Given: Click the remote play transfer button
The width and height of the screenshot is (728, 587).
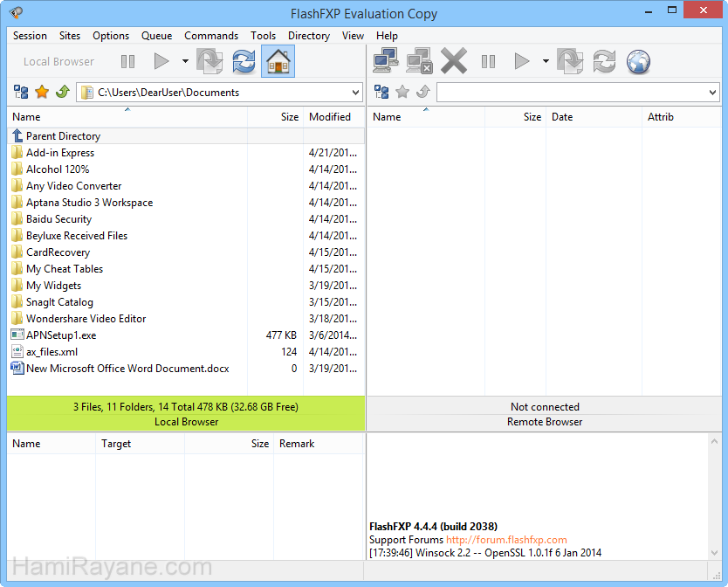Looking at the screenshot, I should pyautogui.click(x=522, y=61).
